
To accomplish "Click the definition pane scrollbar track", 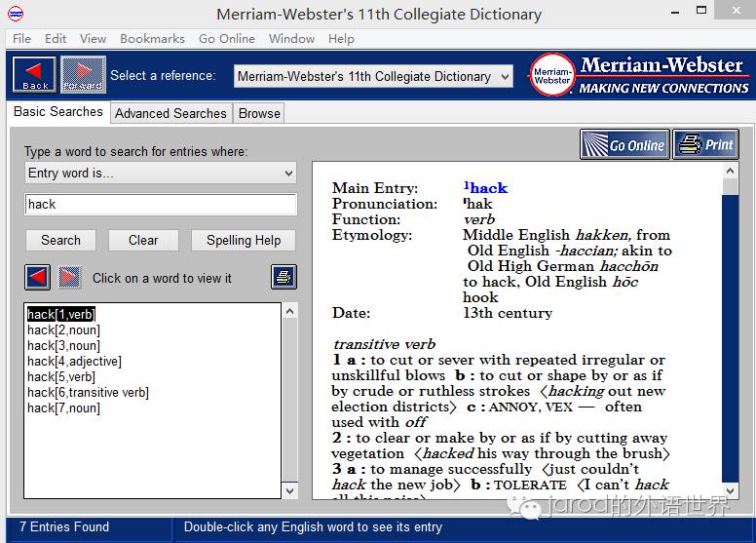I will click(730, 338).
